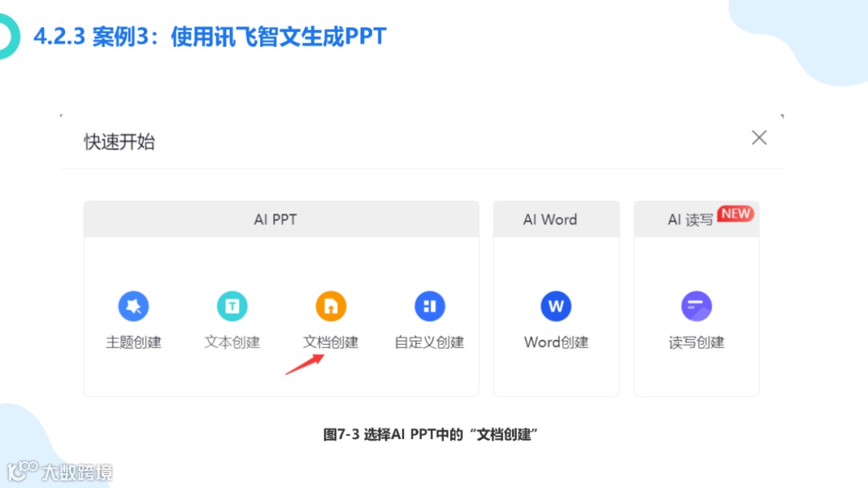Close the 快速开始 dialog

759,137
